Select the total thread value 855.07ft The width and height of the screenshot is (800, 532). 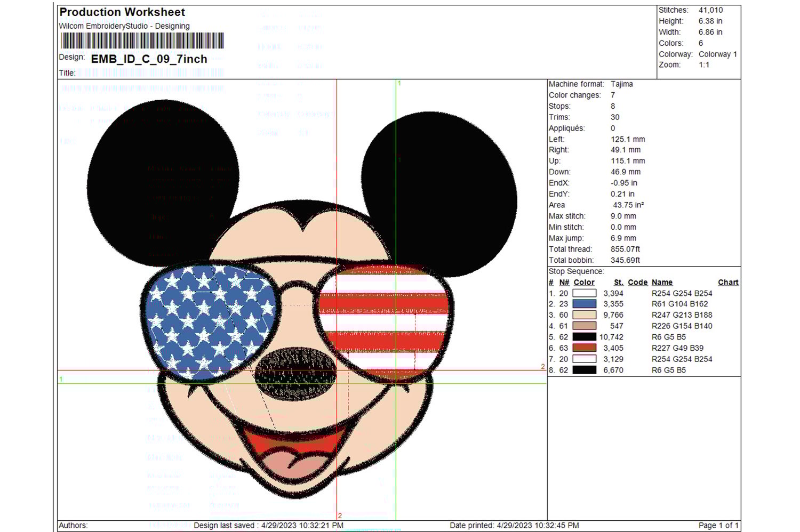(625, 249)
